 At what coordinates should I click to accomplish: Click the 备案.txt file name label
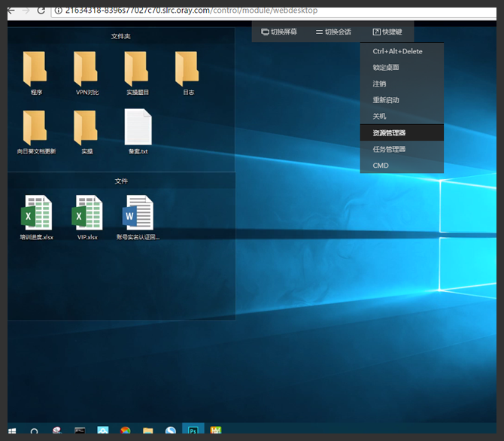click(138, 151)
